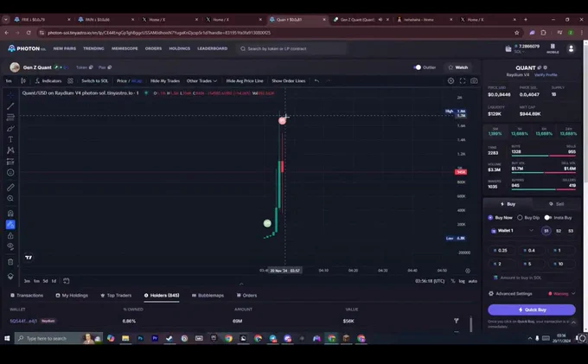This screenshot has height=364, width=588.
Task: Copy Pair address icon
Action: (x=110, y=67)
